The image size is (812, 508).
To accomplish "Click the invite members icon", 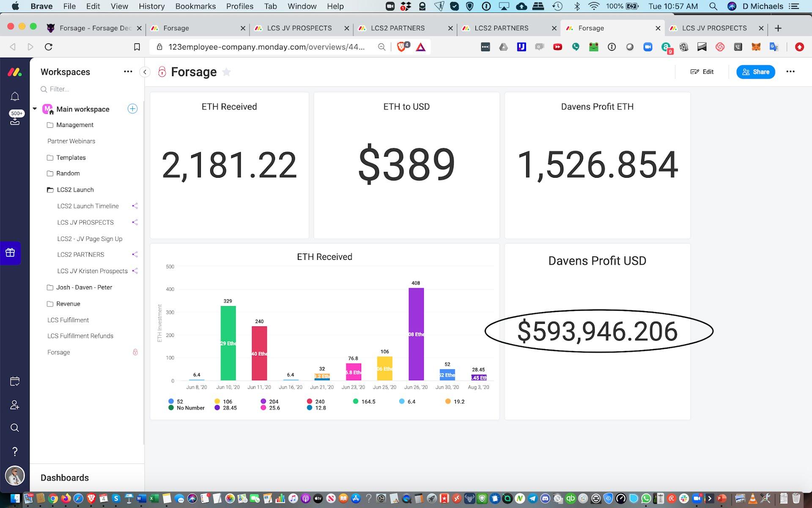I will point(15,405).
